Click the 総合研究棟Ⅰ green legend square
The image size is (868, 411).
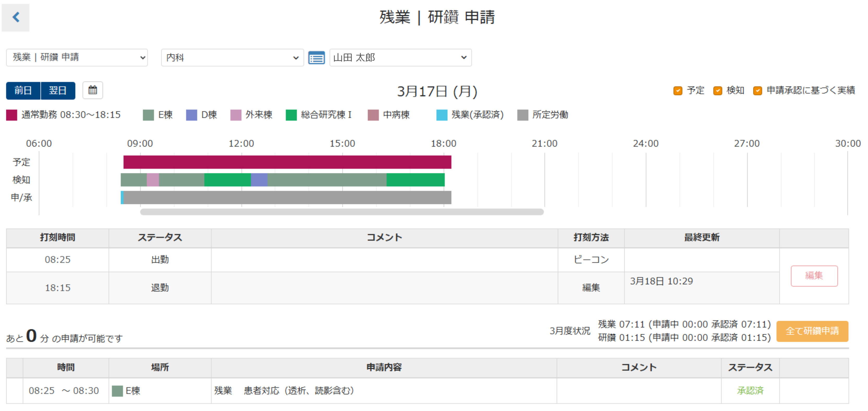[291, 115]
